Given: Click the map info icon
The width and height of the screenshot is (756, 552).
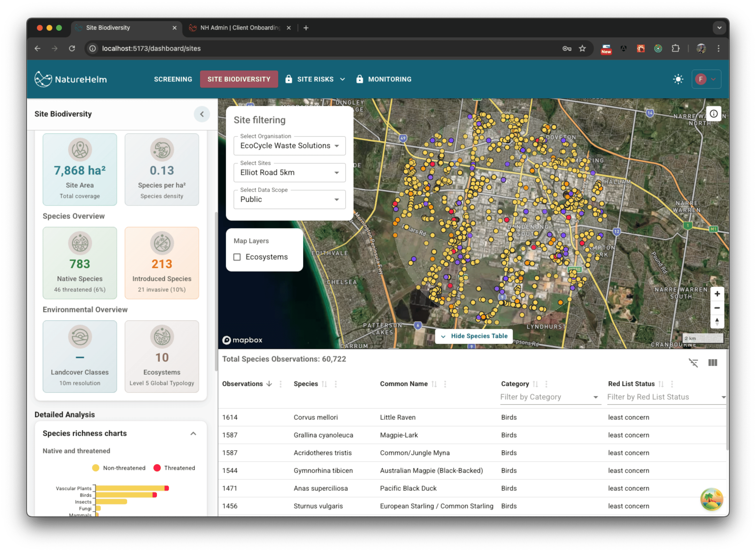Looking at the screenshot, I should [714, 114].
